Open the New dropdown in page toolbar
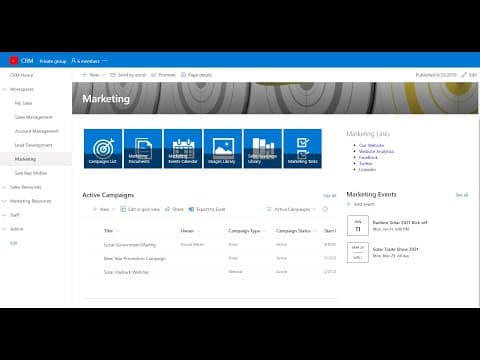The image size is (480, 360). pyautogui.click(x=94, y=75)
